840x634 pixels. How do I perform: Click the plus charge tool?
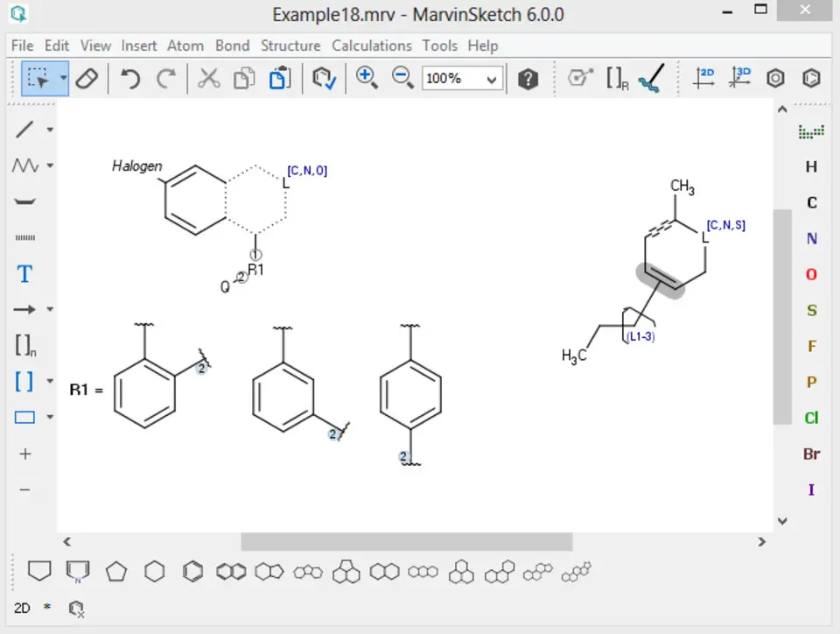tap(24, 454)
